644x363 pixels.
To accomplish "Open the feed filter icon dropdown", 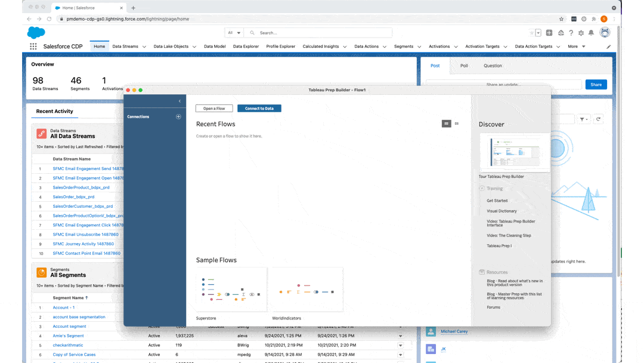I will pos(584,119).
